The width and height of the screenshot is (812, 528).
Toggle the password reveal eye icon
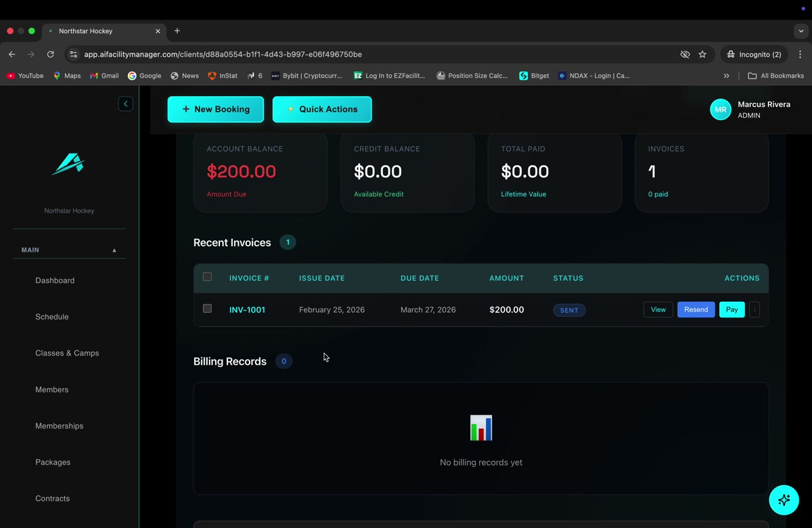[x=685, y=54]
